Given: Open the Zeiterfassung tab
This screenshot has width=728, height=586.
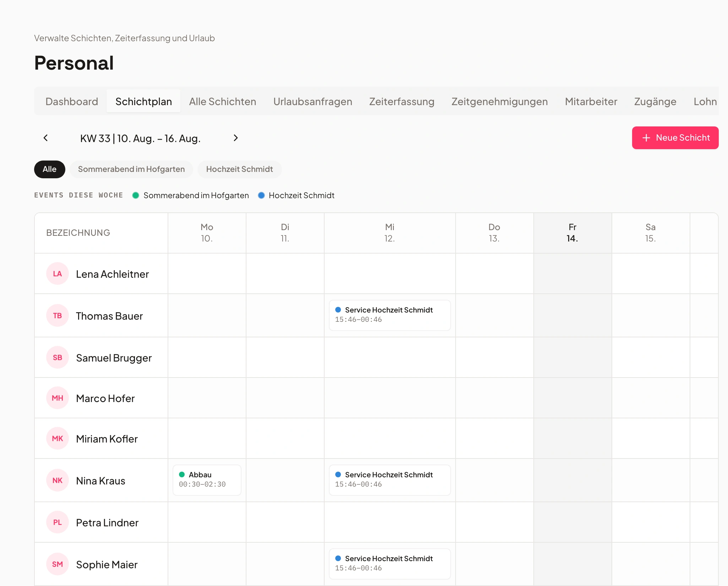Looking at the screenshot, I should point(402,102).
